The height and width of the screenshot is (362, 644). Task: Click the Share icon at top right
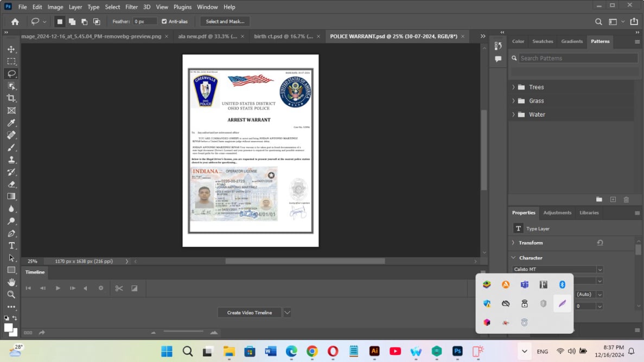(634, 21)
